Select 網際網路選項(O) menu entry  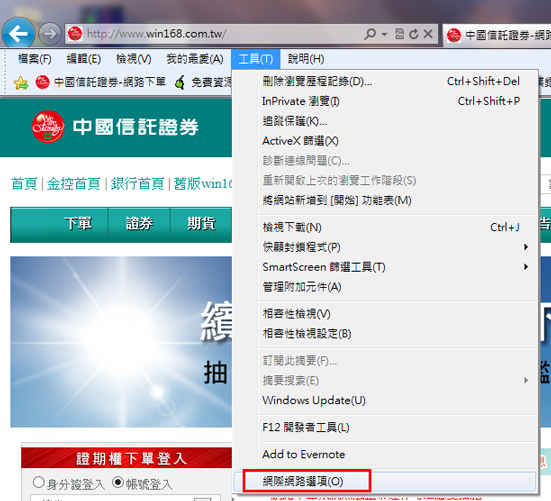pyautogui.click(x=385, y=481)
